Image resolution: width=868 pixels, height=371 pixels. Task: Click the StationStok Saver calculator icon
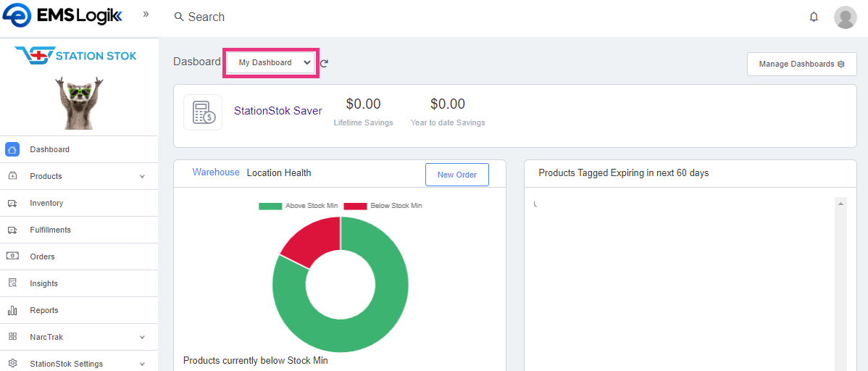coord(203,112)
